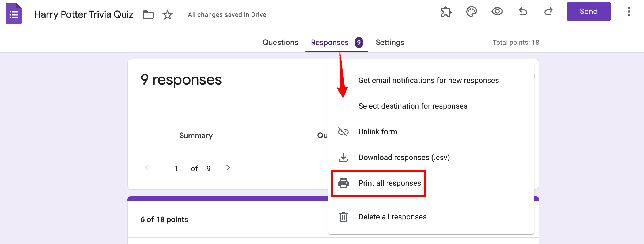This screenshot has width=644, height=244.
Task: Switch to the Summary view tab
Action: click(x=196, y=135)
